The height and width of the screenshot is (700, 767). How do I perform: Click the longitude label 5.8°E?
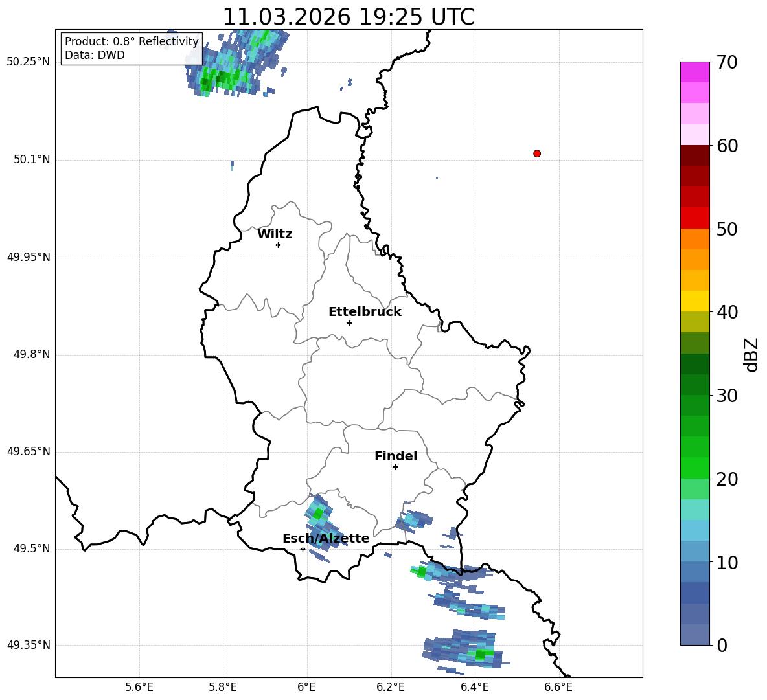click(x=223, y=688)
